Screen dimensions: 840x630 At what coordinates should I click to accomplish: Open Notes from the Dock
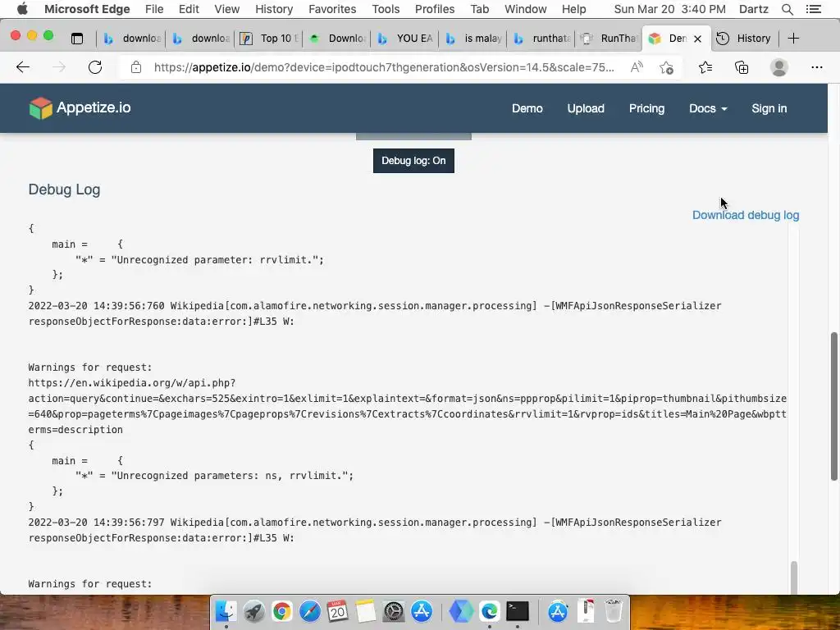click(366, 610)
